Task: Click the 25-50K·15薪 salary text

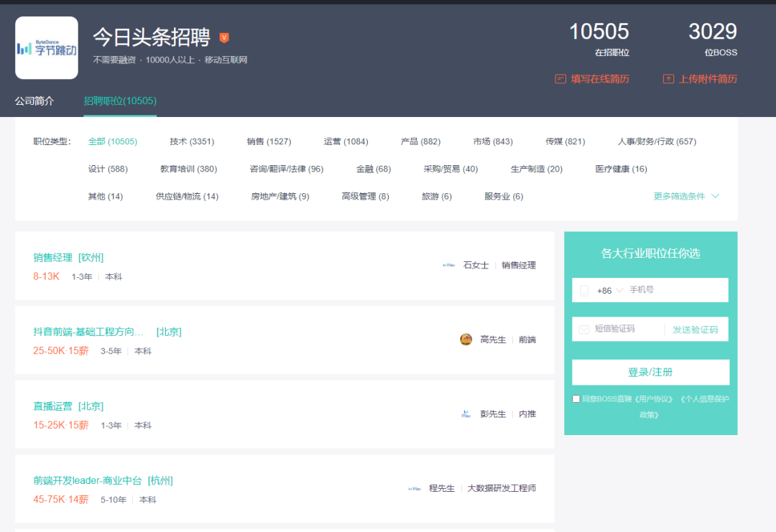Action: [x=61, y=351]
